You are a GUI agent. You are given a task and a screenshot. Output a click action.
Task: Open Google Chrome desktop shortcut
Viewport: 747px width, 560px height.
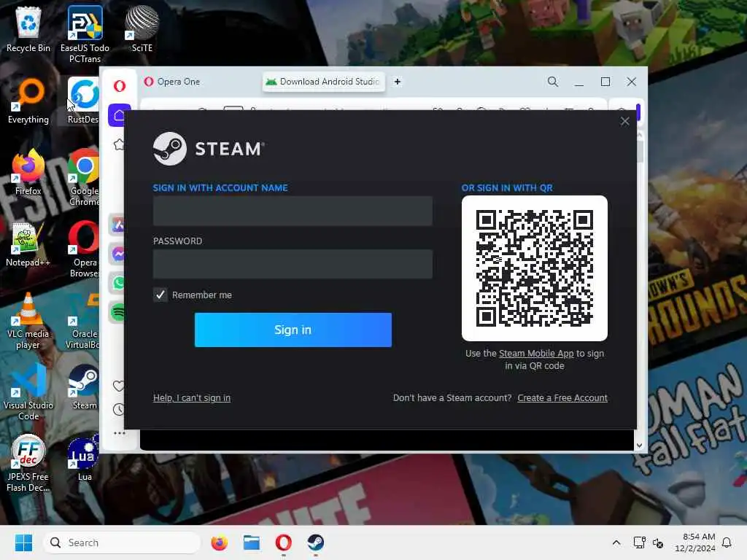[x=84, y=177]
